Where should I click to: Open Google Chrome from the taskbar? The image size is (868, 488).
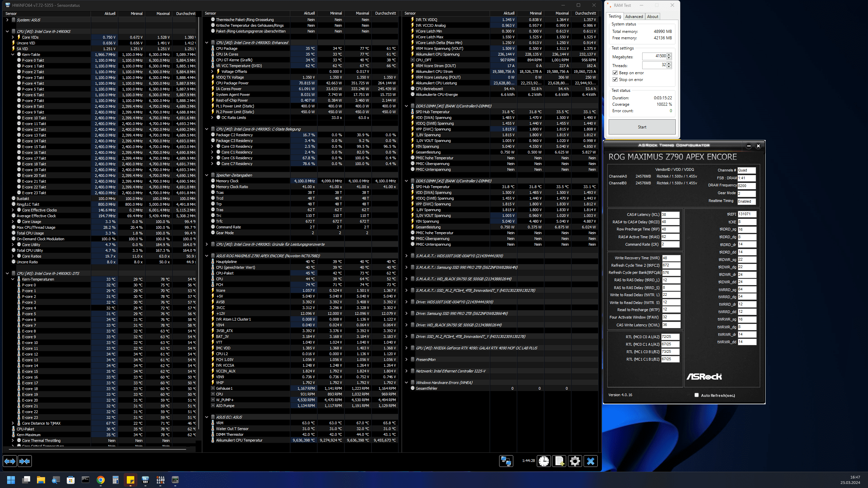coord(101,480)
